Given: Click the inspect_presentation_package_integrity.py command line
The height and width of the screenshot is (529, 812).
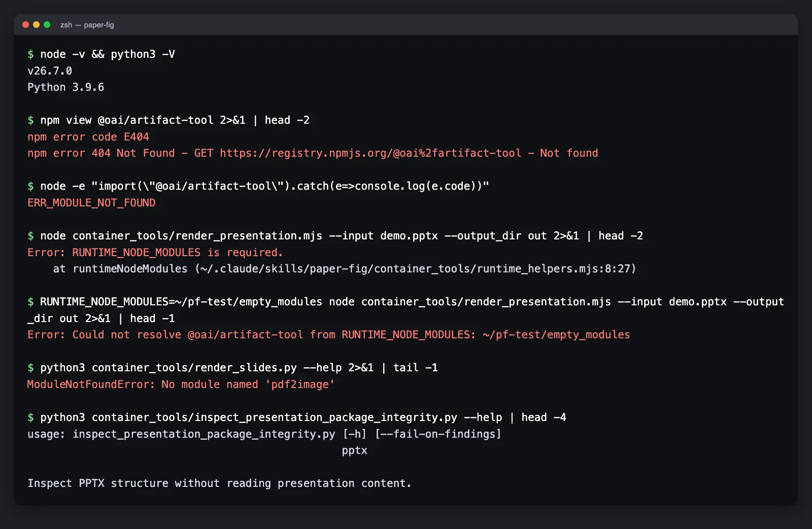Looking at the screenshot, I should (x=303, y=417).
